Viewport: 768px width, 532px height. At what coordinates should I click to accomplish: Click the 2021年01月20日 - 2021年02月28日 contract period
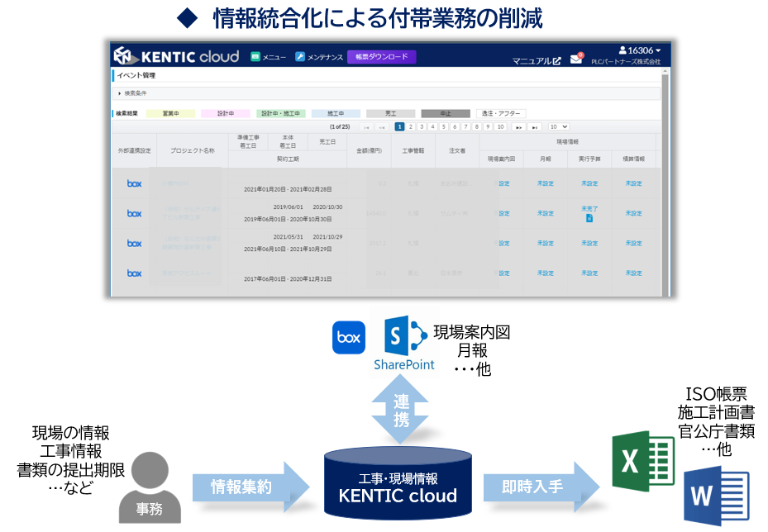click(x=288, y=189)
